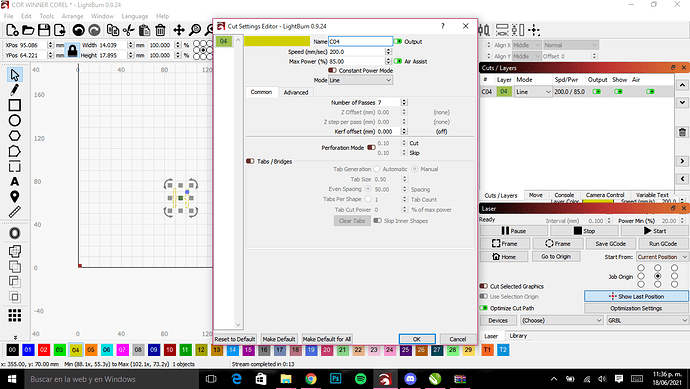This screenshot has height=389, width=690.
Task: Open the Position Laser marker tool
Action: (x=15, y=197)
